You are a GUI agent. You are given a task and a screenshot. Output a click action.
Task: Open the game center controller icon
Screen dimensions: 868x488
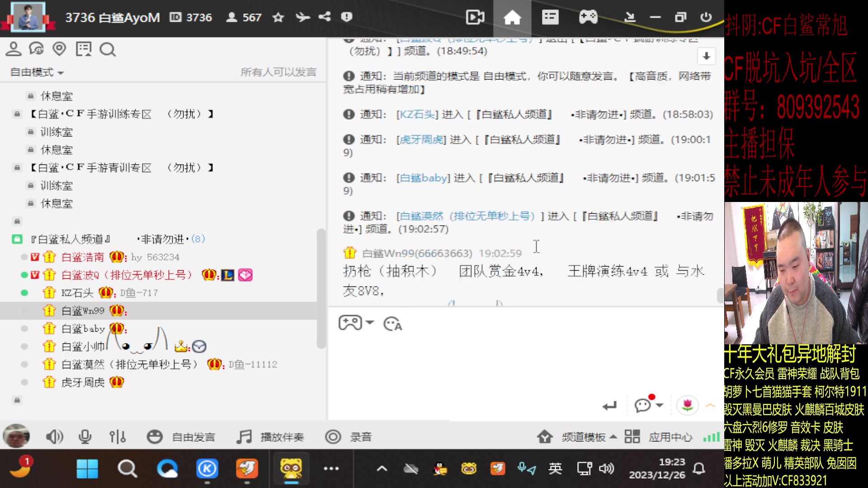pyautogui.click(x=588, y=17)
